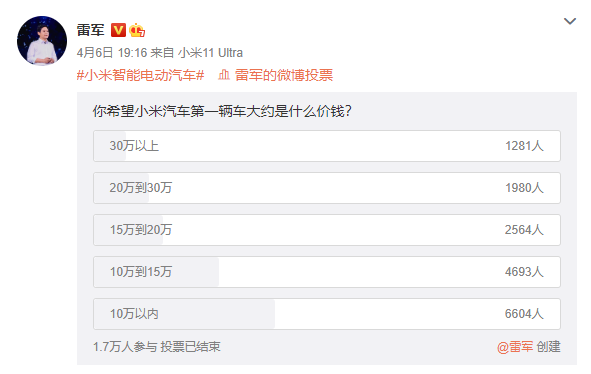Click the orange V verified badge

(x=118, y=30)
